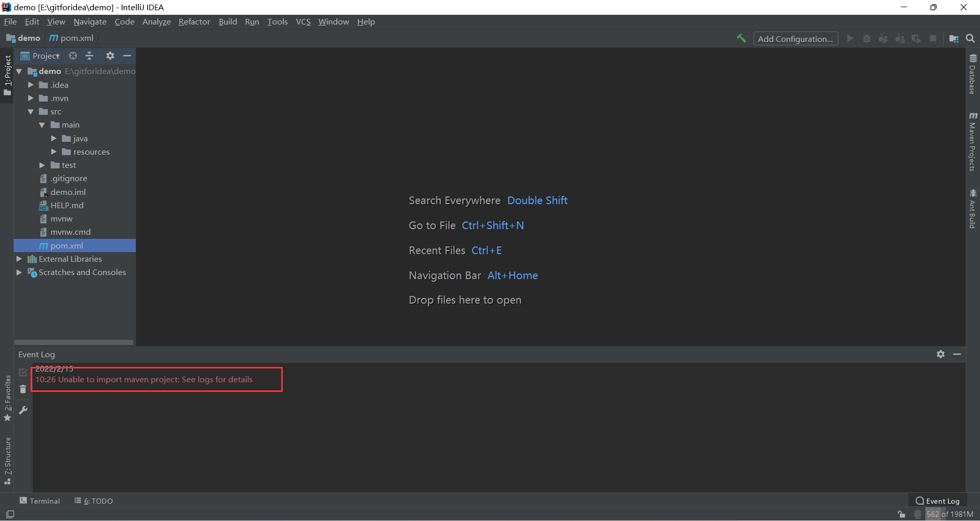
Task: Open Project Structure from the toolbar icon
Action: pos(953,38)
